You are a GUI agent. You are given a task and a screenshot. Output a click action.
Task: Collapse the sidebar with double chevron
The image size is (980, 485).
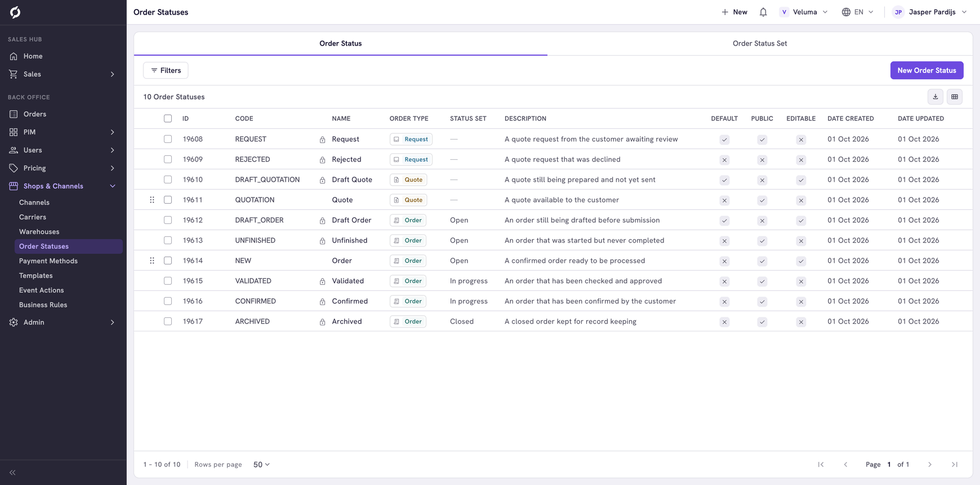[x=12, y=473]
